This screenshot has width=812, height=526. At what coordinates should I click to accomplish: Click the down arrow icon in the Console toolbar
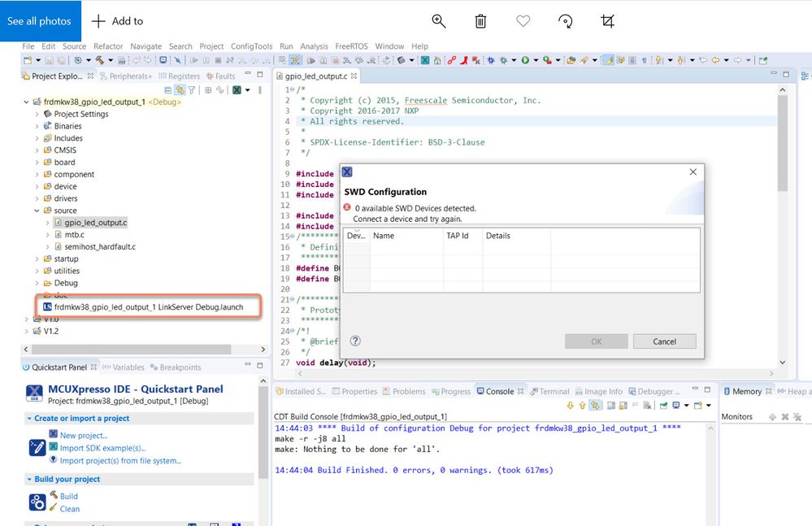click(x=570, y=406)
